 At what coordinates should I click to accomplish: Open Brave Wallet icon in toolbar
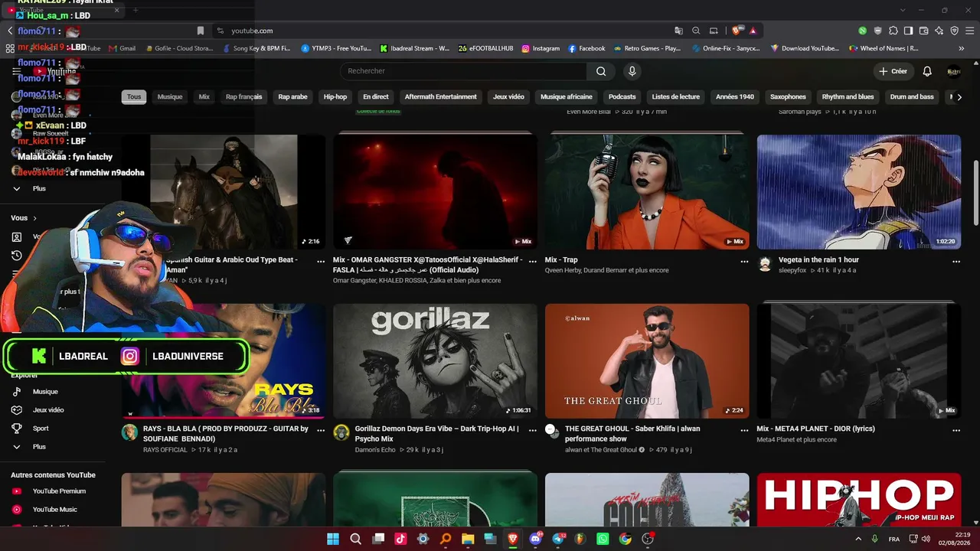tap(923, 31)
